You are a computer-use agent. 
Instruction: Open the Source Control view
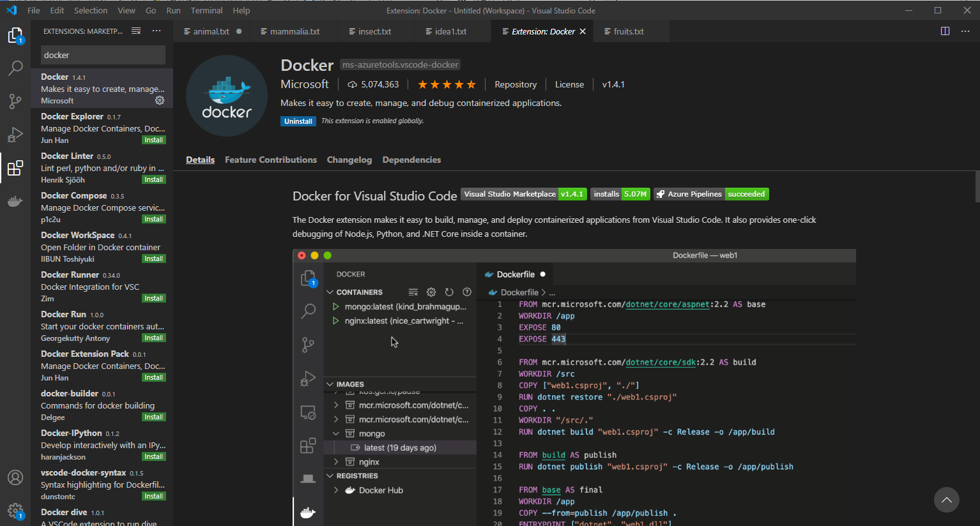(15, 101)
